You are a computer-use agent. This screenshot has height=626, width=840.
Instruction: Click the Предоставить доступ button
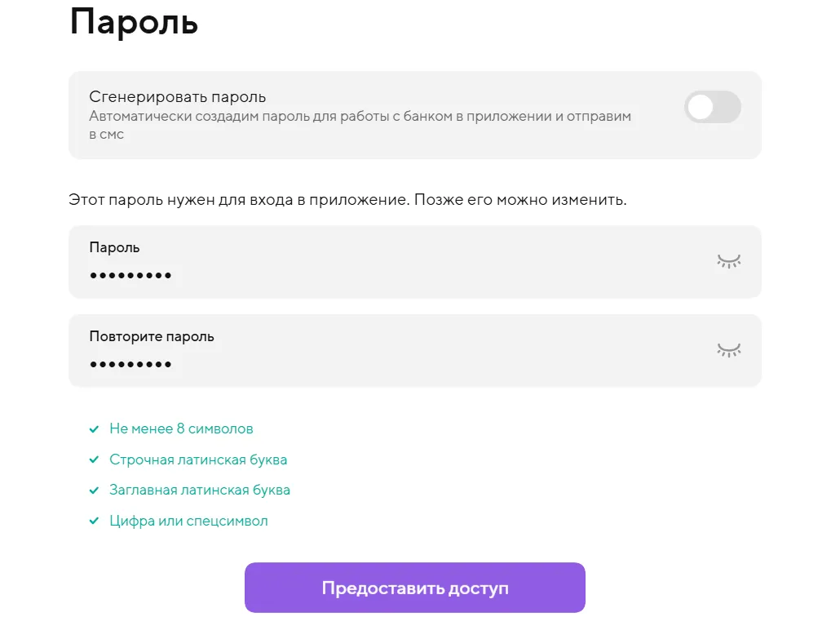click(414, 588)
